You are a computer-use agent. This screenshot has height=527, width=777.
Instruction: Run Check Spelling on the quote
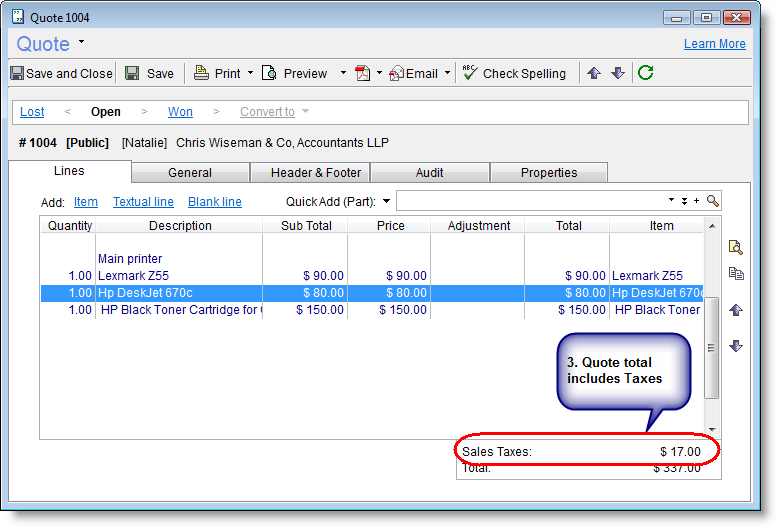coord(514,73)
